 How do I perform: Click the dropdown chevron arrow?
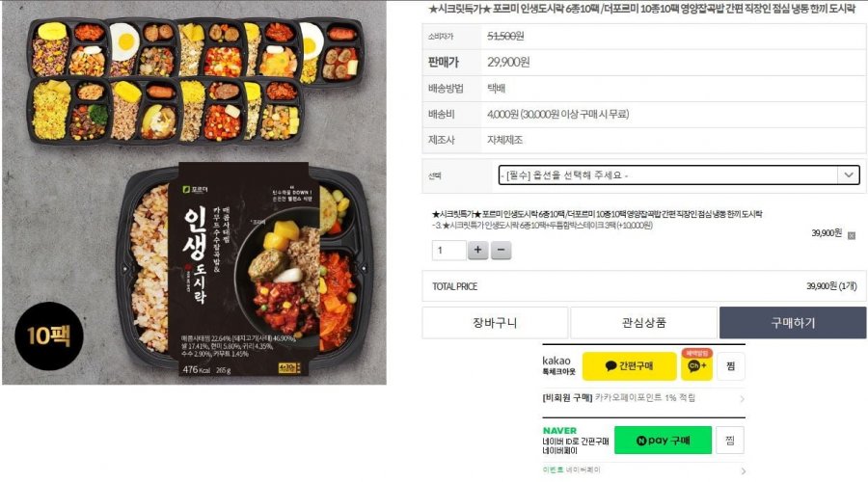click(x=849, y=174)
